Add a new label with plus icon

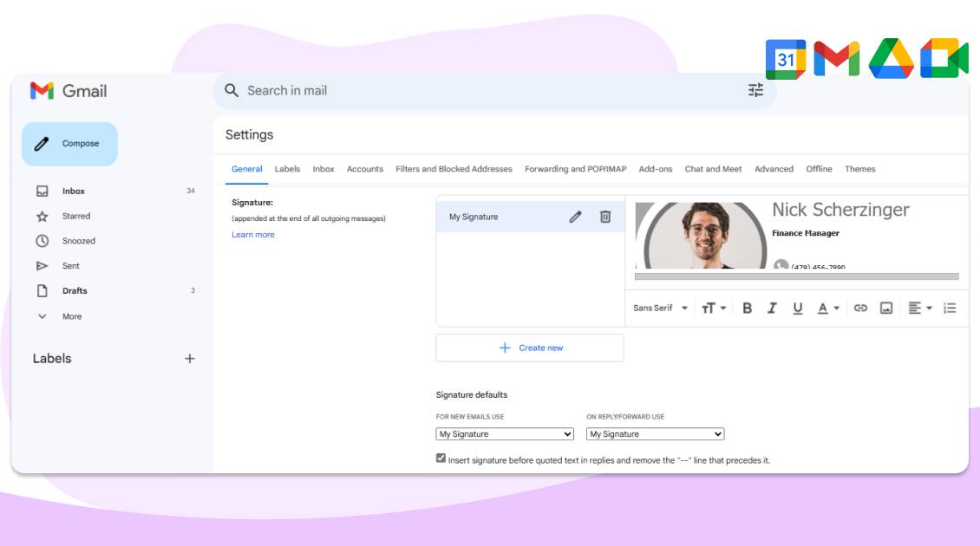[x=190, y=359]
